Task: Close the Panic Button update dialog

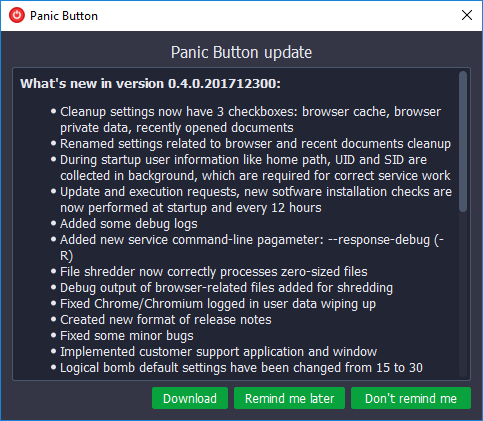Action: click(x=467, y=15)
